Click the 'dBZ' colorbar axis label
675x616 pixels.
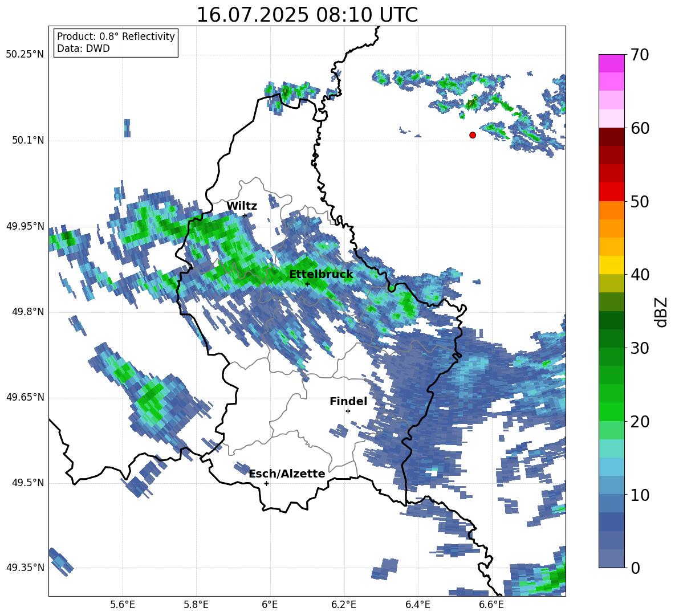[x=661, y=312]
